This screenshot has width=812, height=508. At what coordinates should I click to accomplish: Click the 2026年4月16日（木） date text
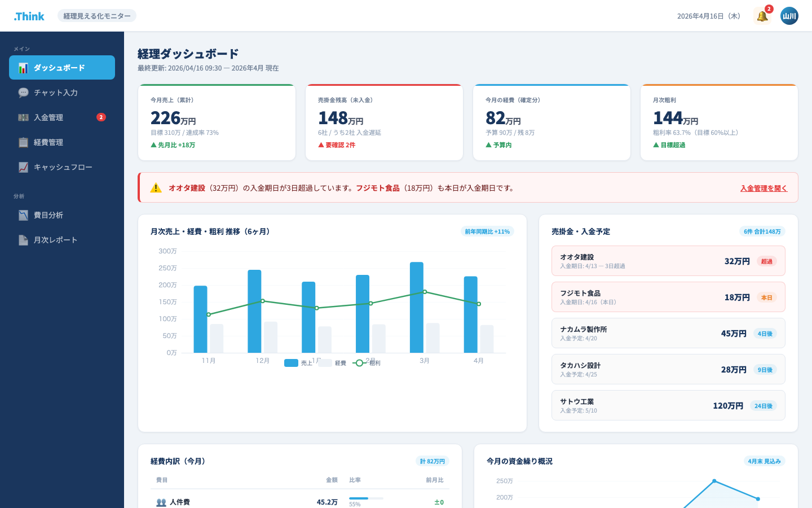[x=709, y=16]
